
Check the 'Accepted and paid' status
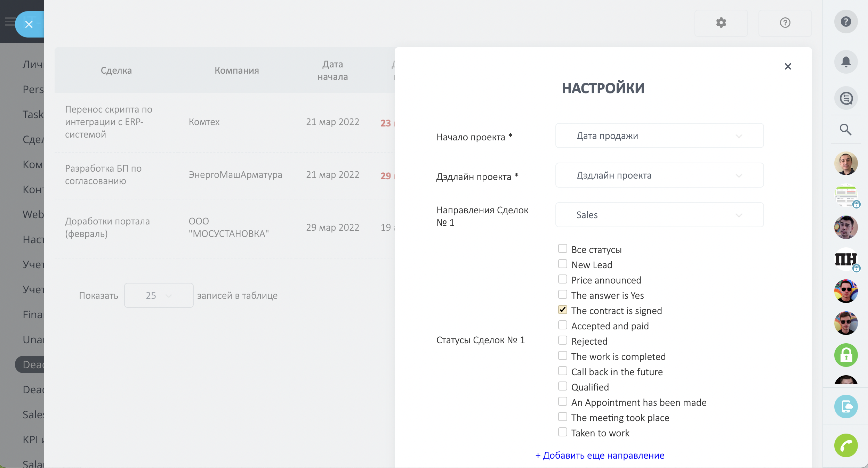562,325
